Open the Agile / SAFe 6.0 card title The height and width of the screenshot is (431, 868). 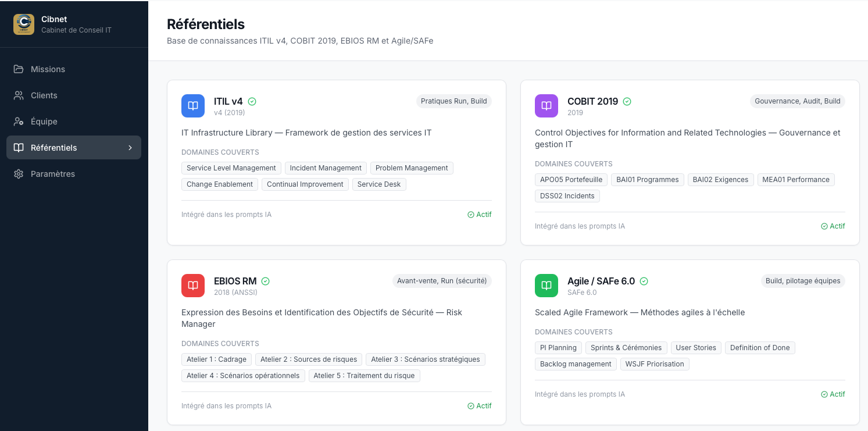pyautogui.click(x=601, y=281)
